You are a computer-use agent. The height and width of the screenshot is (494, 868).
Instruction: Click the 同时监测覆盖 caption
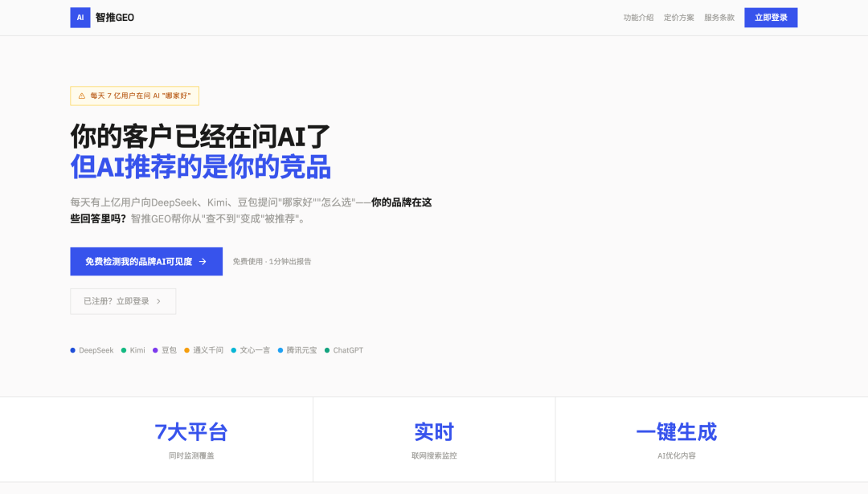tap(191, 455)
